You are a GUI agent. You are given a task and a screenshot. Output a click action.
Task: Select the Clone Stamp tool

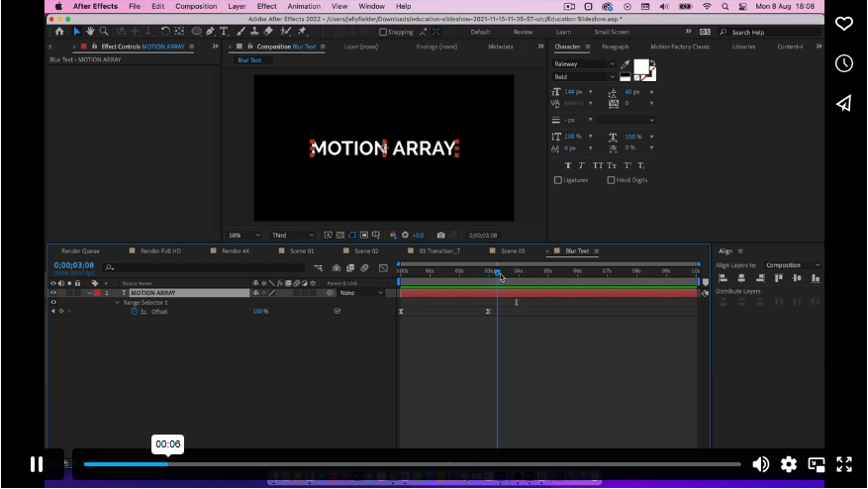tap(254, 32)
